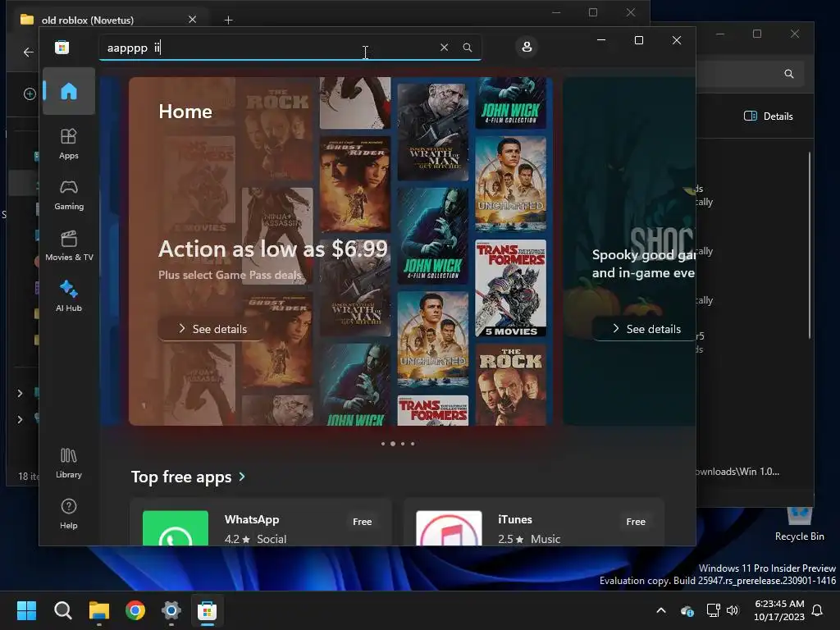Open the Gaming section in sidebar

point(69,195)
